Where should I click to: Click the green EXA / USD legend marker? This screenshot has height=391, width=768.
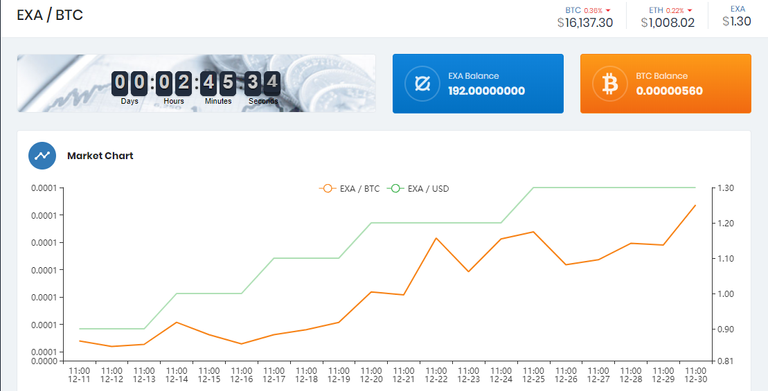pos(395,189)
